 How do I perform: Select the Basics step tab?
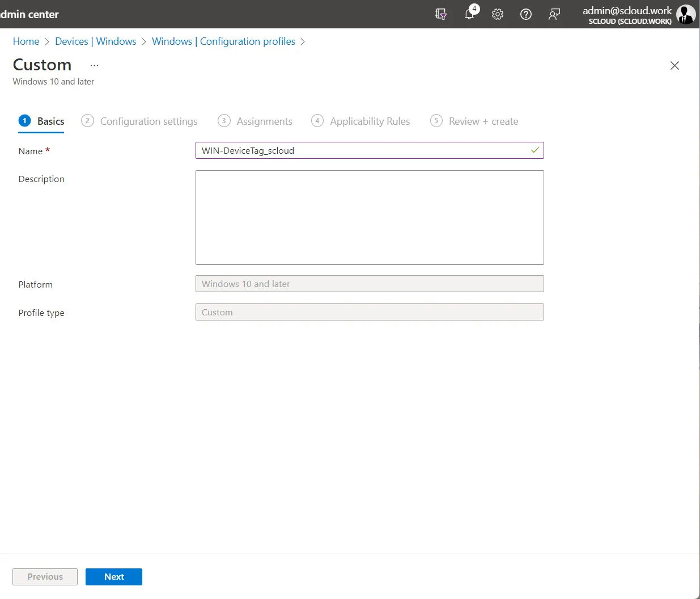[41, 121]
